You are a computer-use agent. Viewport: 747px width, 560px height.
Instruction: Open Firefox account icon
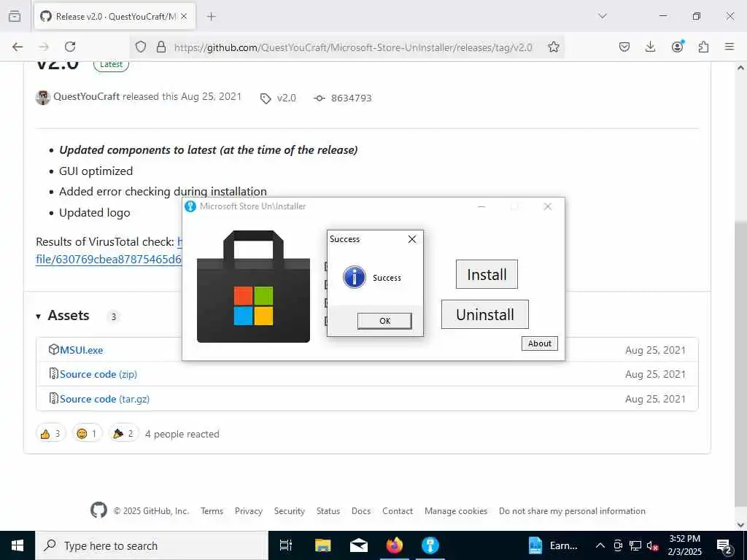click(677, 46)
